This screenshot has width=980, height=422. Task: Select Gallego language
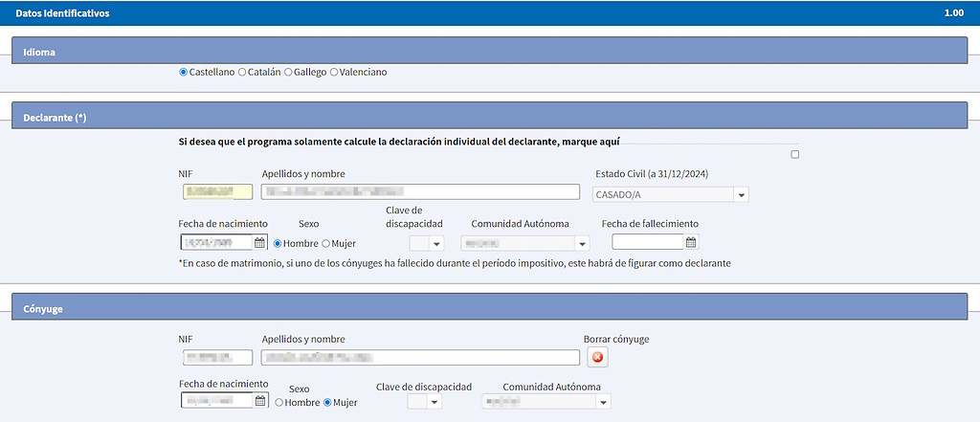tap(288, 72)
